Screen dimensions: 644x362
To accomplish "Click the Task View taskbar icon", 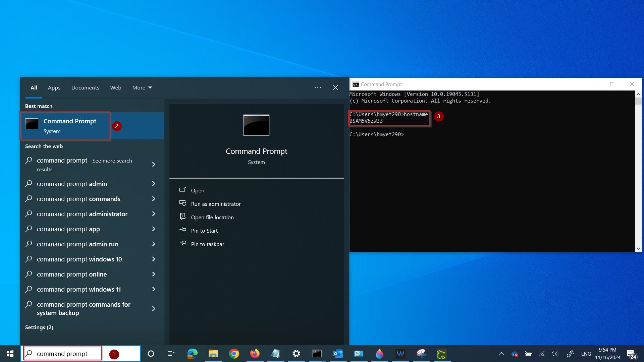I will 171,354.
